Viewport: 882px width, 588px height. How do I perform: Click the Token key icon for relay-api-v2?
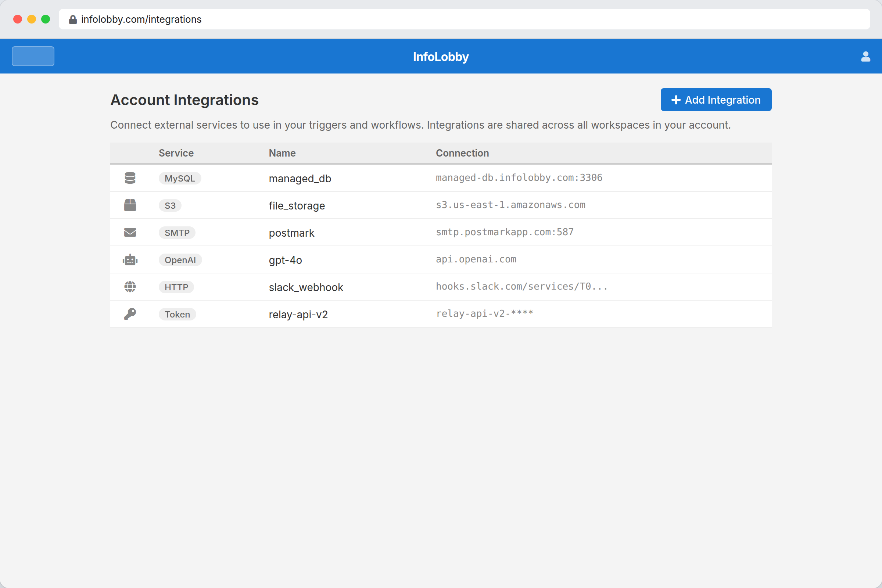pos(130,314)
